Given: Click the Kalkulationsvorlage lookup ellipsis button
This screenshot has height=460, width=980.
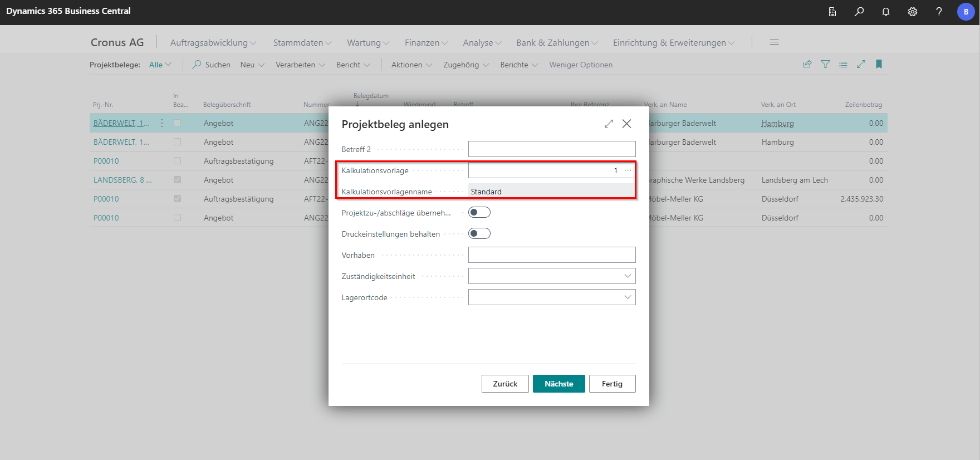Looking at the screenshot, I should [x=628, y=170].
